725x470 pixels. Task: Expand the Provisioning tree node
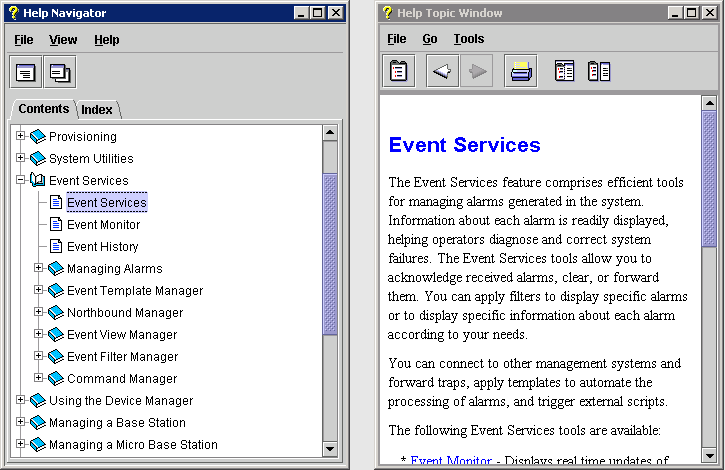[x=21, y=136]
